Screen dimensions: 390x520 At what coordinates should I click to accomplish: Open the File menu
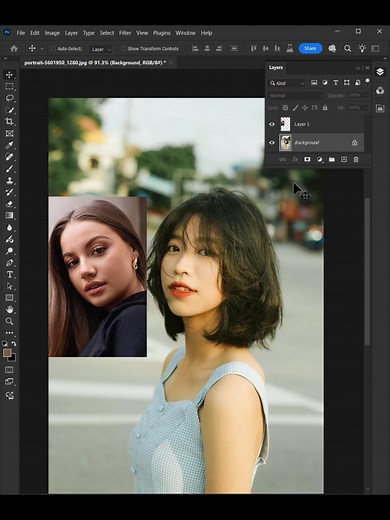(21, 33)
